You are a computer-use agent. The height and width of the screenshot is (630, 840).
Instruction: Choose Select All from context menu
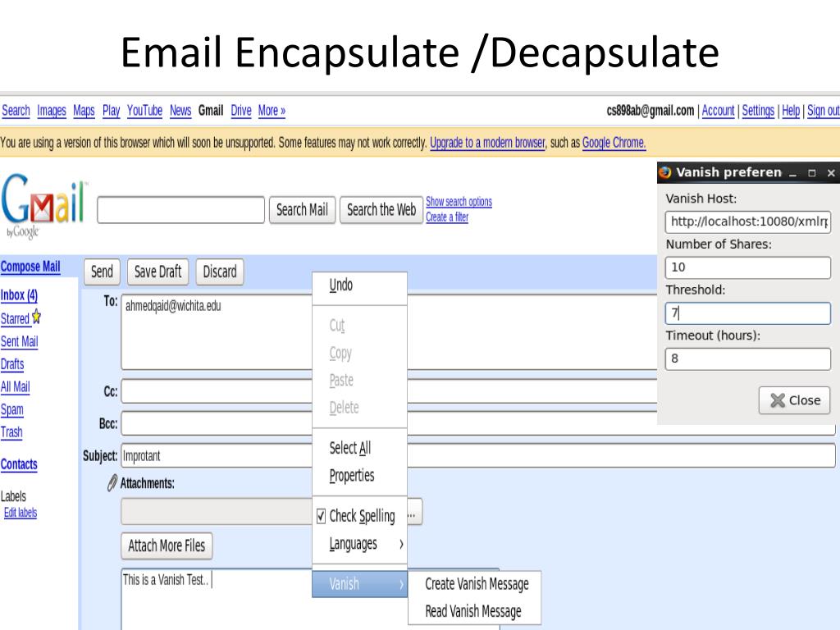(x=360, y=448)
